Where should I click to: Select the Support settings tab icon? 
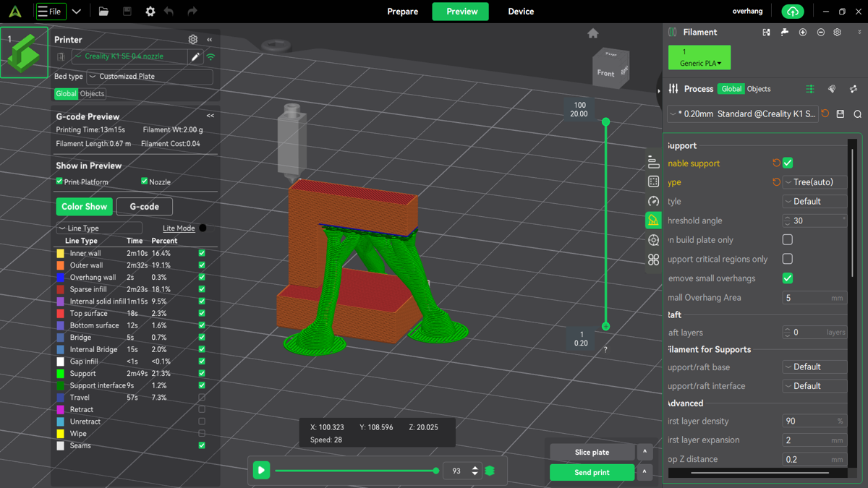653,221
